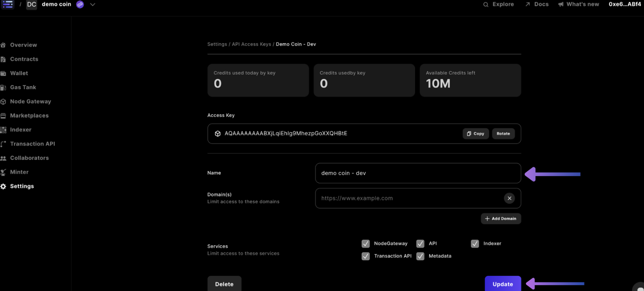This screenshot has height=291, width=644.
Task: Rotate the access key
Action: [x=503, y=134]
